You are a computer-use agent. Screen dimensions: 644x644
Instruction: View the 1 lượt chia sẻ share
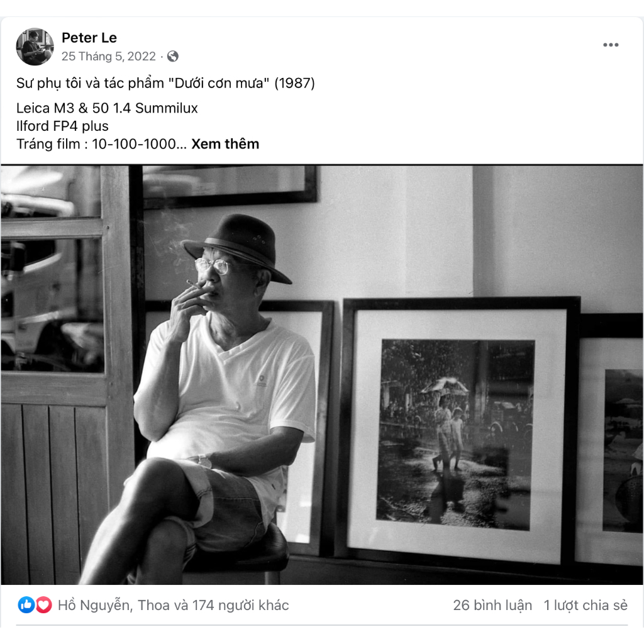tap(586, 606)
